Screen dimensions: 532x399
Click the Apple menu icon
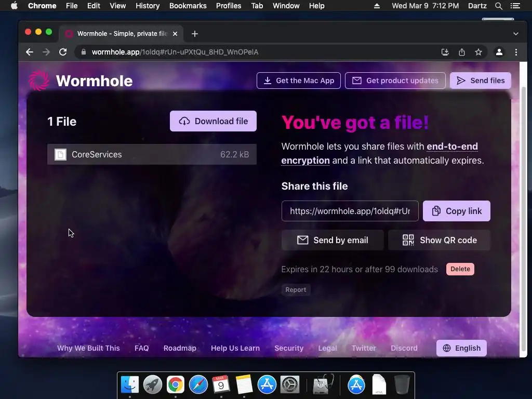[14, 6]
